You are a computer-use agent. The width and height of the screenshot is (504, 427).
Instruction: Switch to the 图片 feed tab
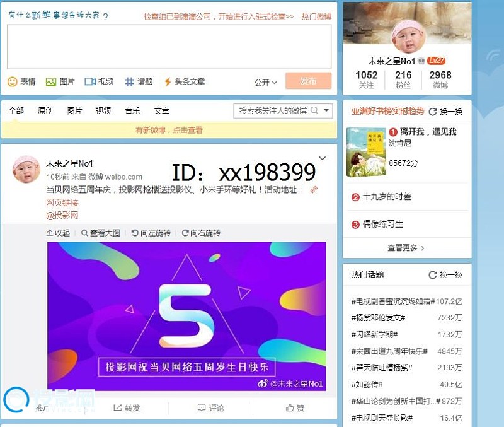[74, 110]
